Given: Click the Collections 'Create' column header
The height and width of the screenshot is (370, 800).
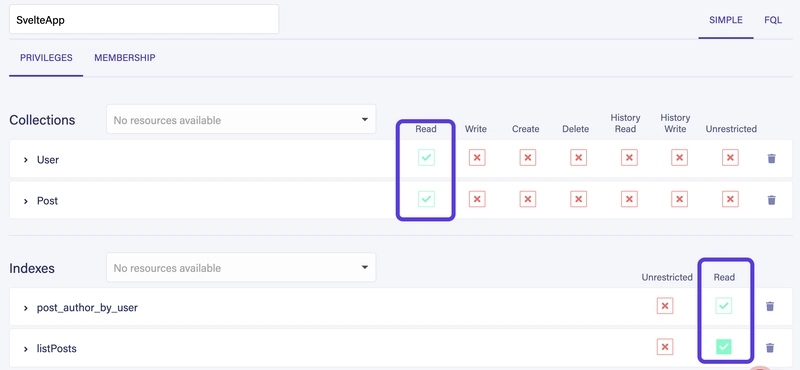Looking at the screenshot, I should (526, 129).
